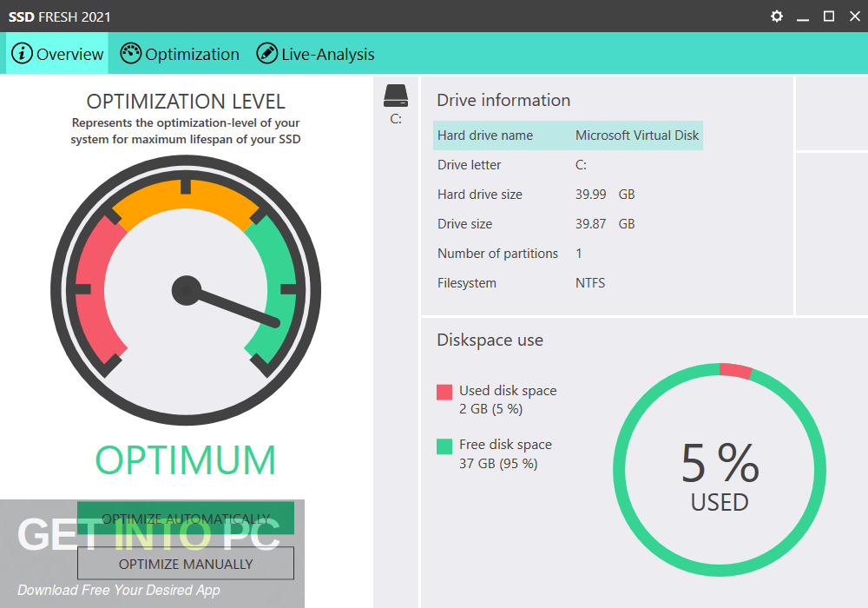The image size is (868, 608).
Task: Click the 'Filesystem' label
Action: pos(467,283)
